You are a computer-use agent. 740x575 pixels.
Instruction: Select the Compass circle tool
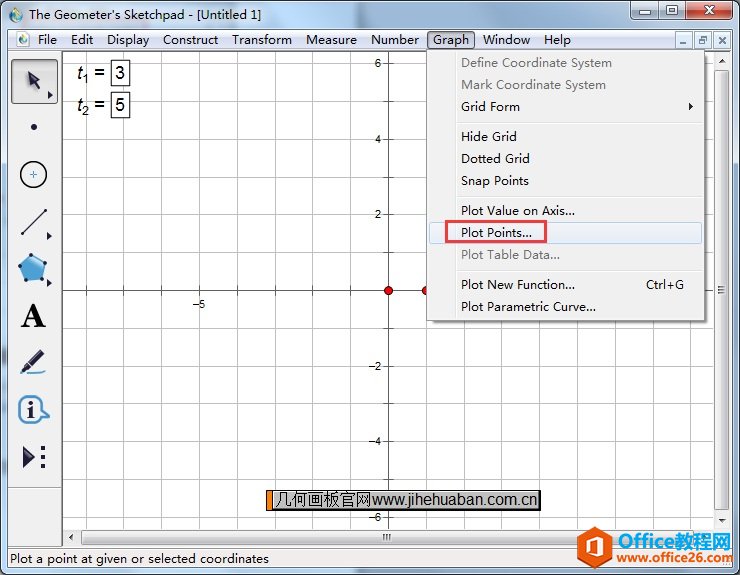pyautogui.click(x=34, y=175)
